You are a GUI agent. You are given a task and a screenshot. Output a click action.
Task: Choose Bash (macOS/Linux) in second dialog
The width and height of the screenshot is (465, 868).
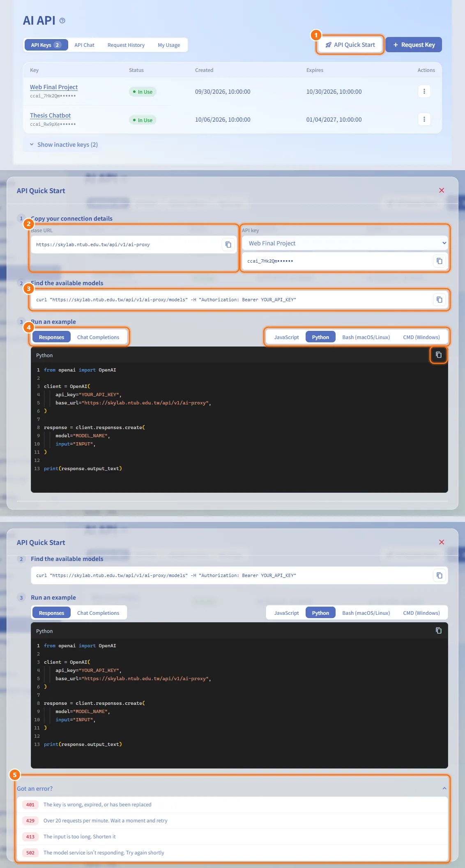366,613
